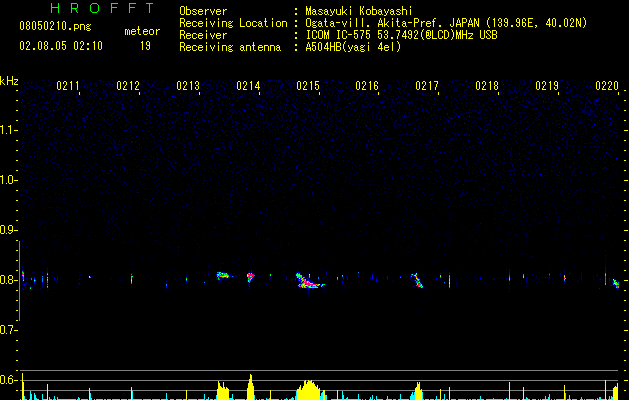Viewport: 629px width, 400px height.
Task: Click the Observer field label
Action: click(203, 11)
